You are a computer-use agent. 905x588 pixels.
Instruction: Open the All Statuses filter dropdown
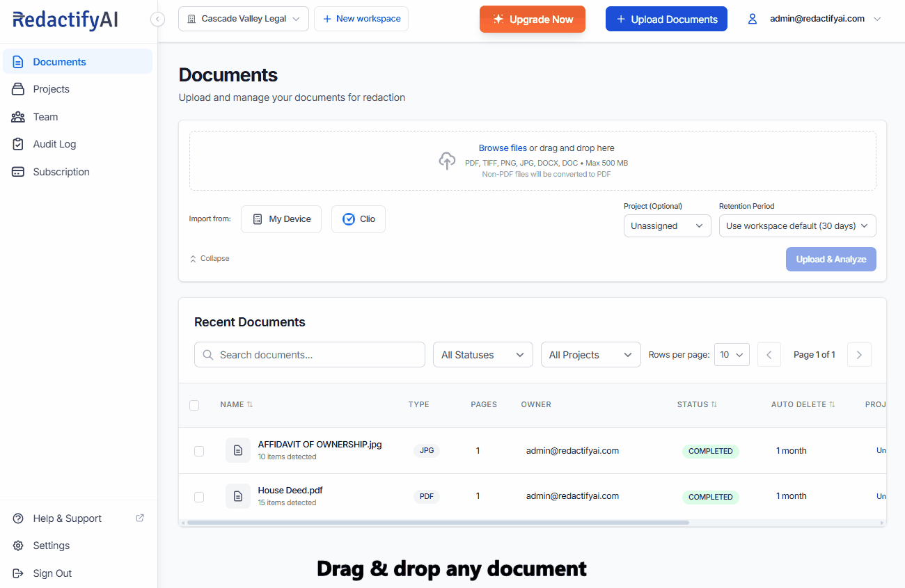point(482,354)
